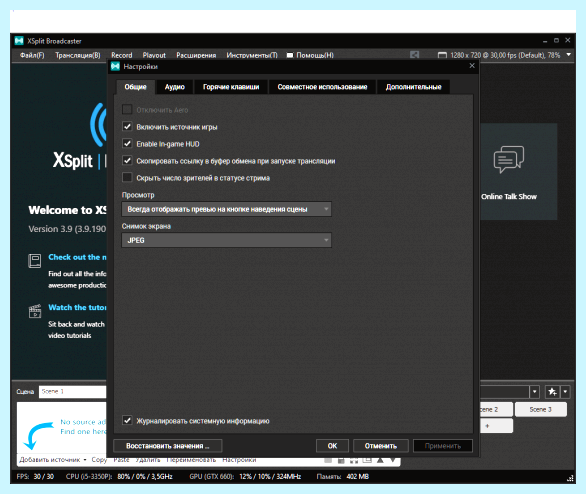Open the 'Просмотр' preview dropdown
Screen dimensions: 586x494
click(x=226, y=209)
